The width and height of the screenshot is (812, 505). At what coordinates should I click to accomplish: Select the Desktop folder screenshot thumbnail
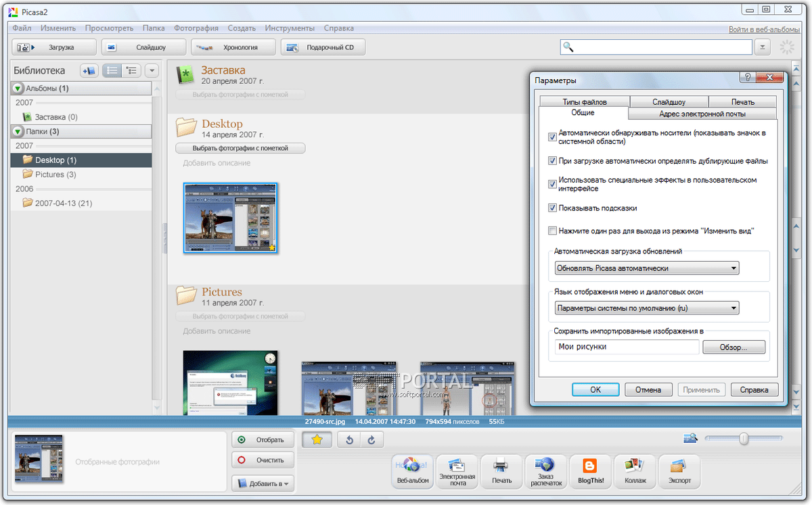(231, 218)
